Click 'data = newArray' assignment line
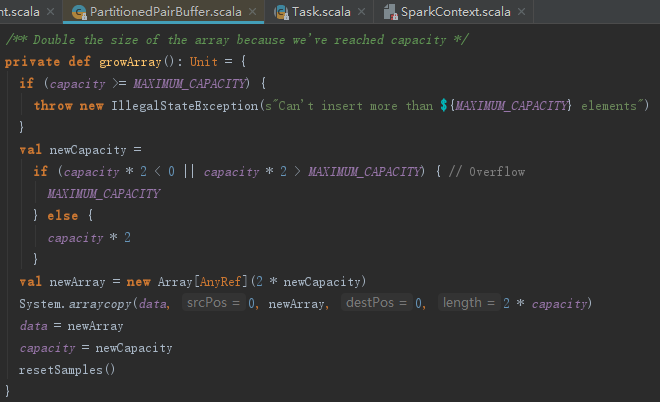 tap(72, 326)
